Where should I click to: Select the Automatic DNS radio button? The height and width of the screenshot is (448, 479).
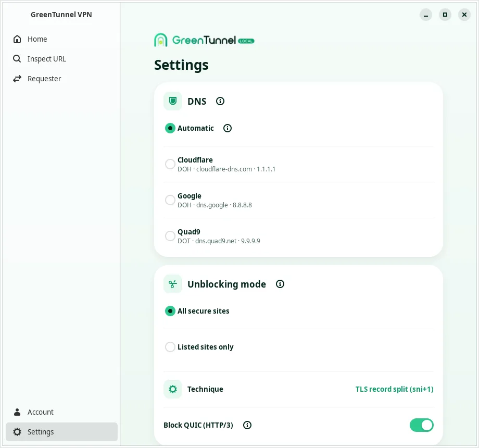coord(170,128)
